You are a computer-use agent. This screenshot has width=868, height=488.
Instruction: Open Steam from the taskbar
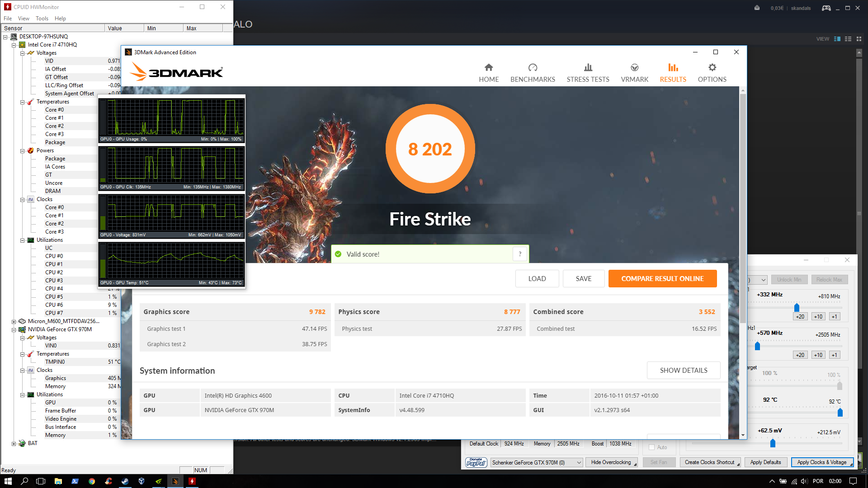click(125, 481)
